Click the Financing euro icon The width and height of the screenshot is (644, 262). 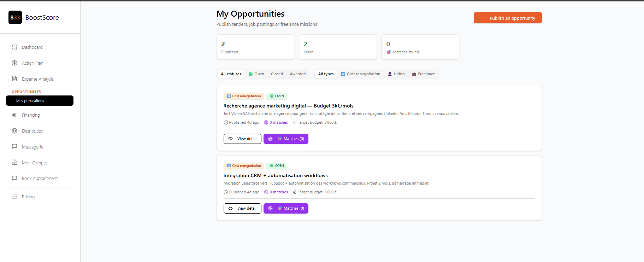tap(14, 115)
